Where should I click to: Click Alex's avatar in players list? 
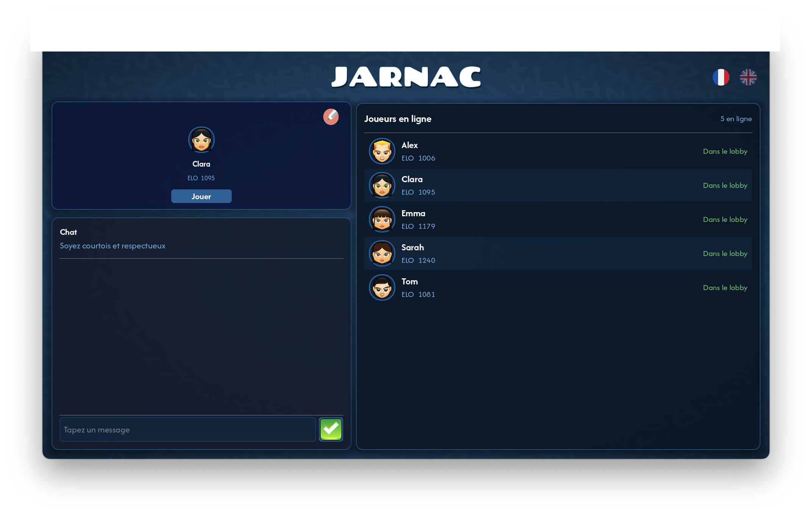(x=382, y=151)
